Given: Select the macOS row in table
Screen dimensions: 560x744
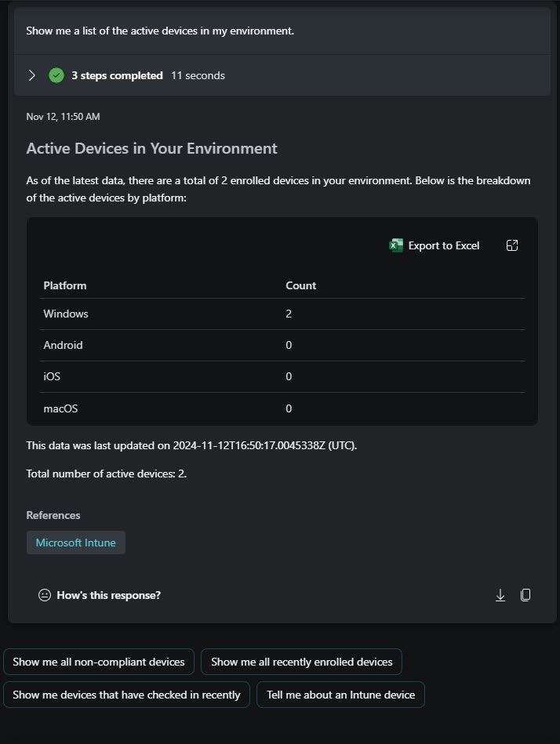Looking at the screenshot, I should [282, 408].
